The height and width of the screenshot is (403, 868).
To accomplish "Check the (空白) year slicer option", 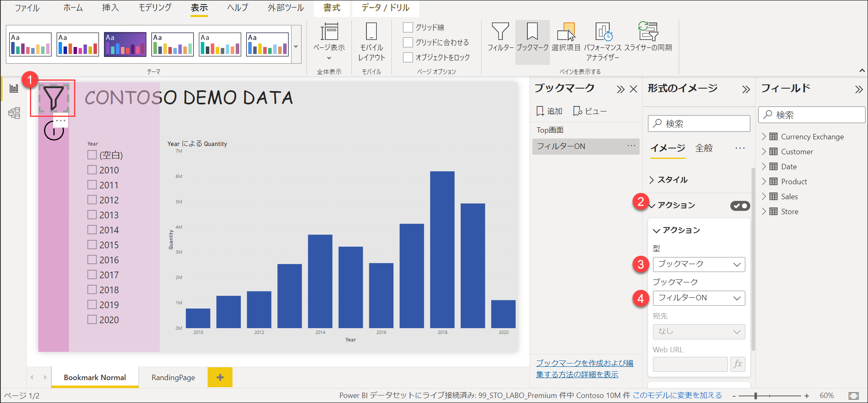I will tap(92, 155).
